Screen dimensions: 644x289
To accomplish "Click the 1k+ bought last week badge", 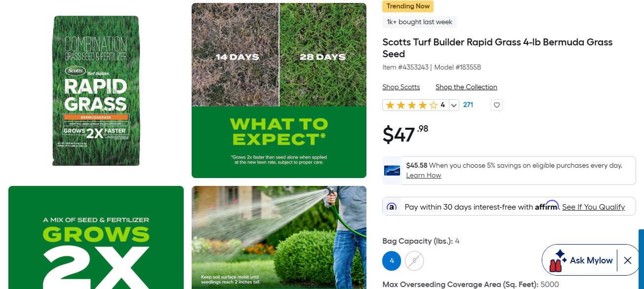I will pos(419,22).
